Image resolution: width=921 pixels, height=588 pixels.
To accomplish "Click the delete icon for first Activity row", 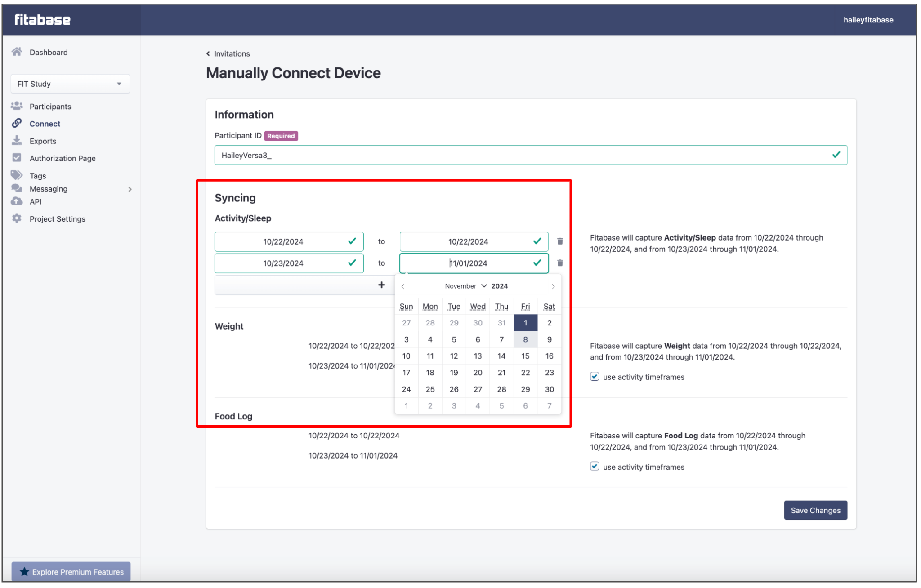I will 560,241.
